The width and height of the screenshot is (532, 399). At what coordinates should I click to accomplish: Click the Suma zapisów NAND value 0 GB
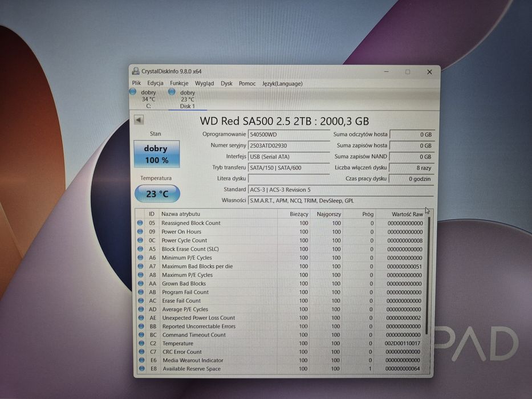412,157
